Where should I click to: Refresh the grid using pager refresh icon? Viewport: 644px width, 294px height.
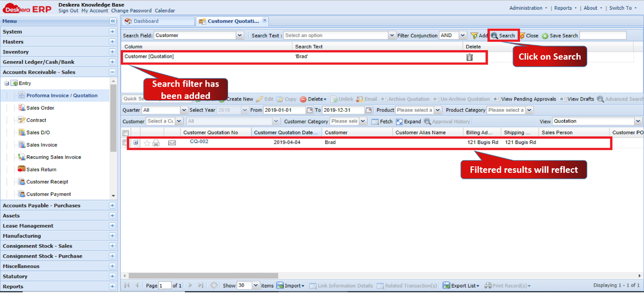(x=214, y=285)
